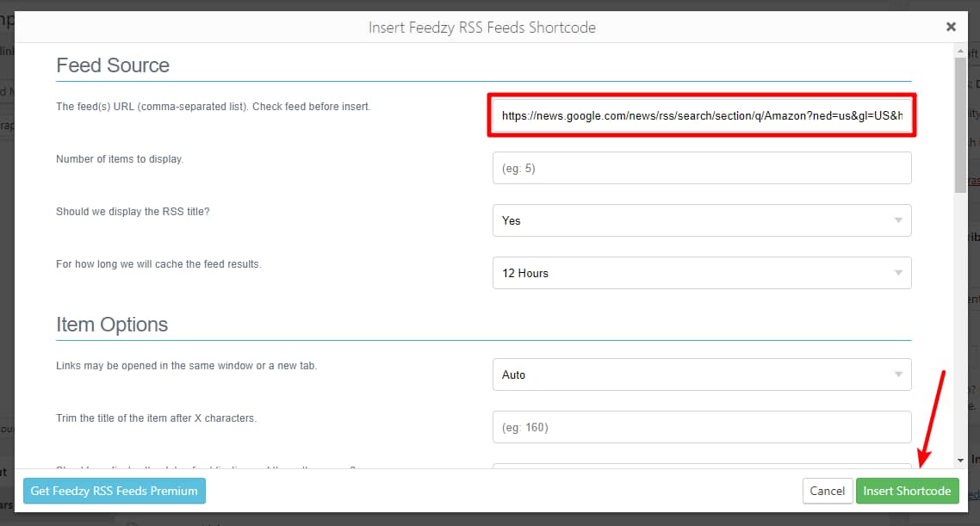980x526 pixels.
Task: Click the Feed Source heading
Action: tap(113, 65)
